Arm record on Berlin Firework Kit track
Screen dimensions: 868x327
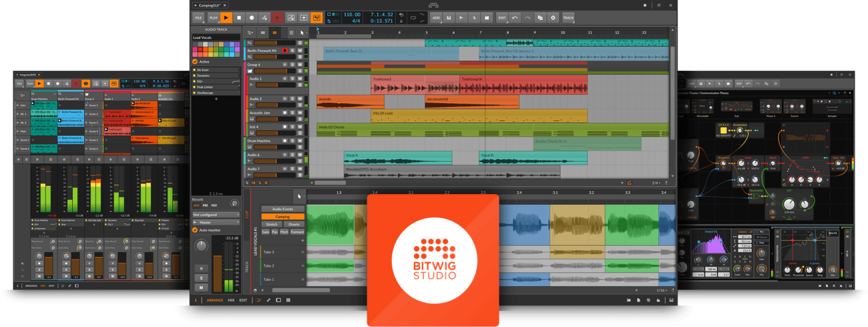pyautogui.click(x=284, y=51)
